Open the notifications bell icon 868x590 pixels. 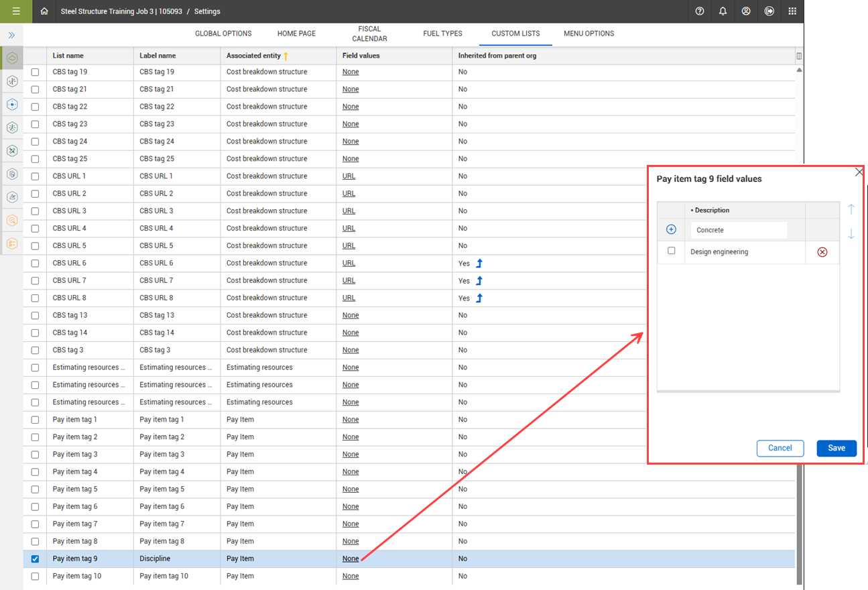723,11
